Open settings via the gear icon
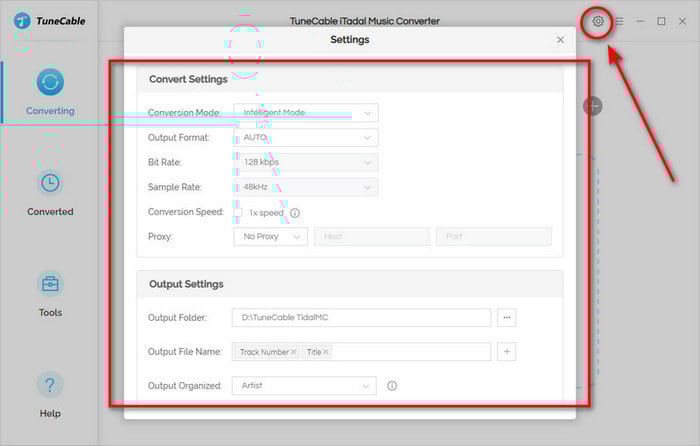Screen dimensions: 700x446 tap(597, 21)
